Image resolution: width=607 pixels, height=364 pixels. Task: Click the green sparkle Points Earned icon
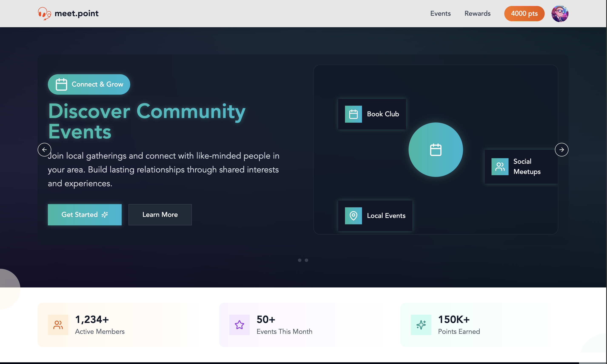coord(421,325)
